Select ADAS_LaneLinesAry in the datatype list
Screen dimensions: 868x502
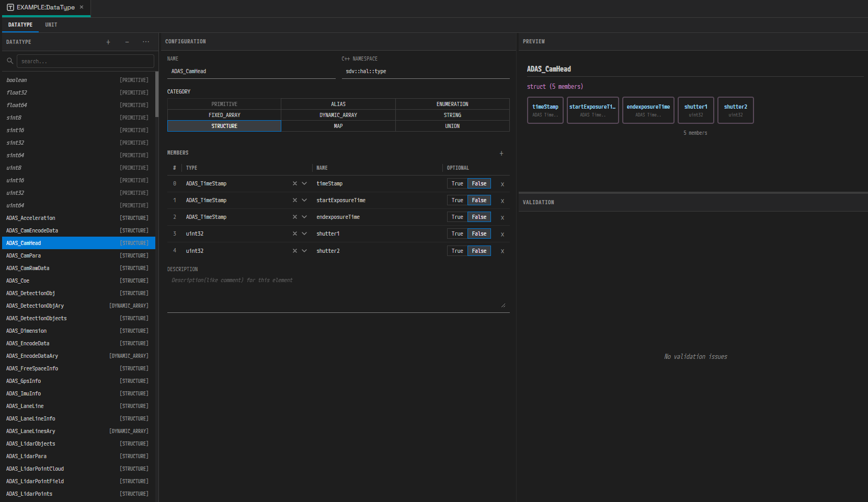[78, 431]
